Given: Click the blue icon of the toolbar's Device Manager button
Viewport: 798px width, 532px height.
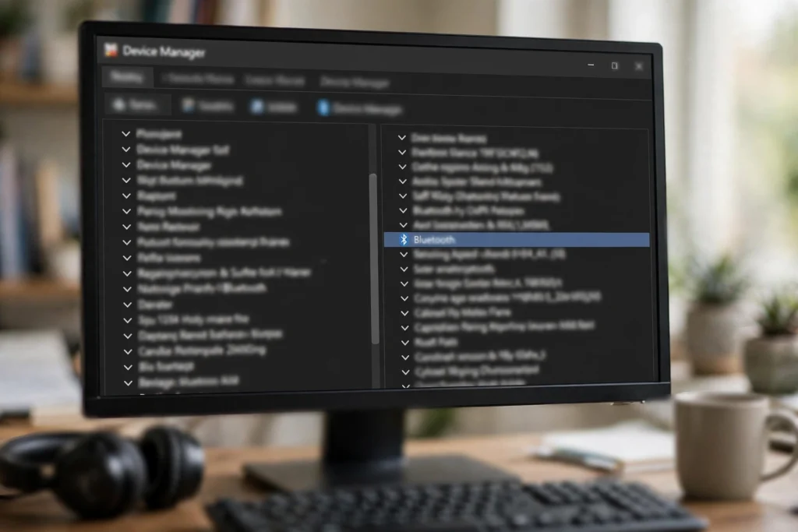Looking at the screenshot, I should click(x=323, y=107).
